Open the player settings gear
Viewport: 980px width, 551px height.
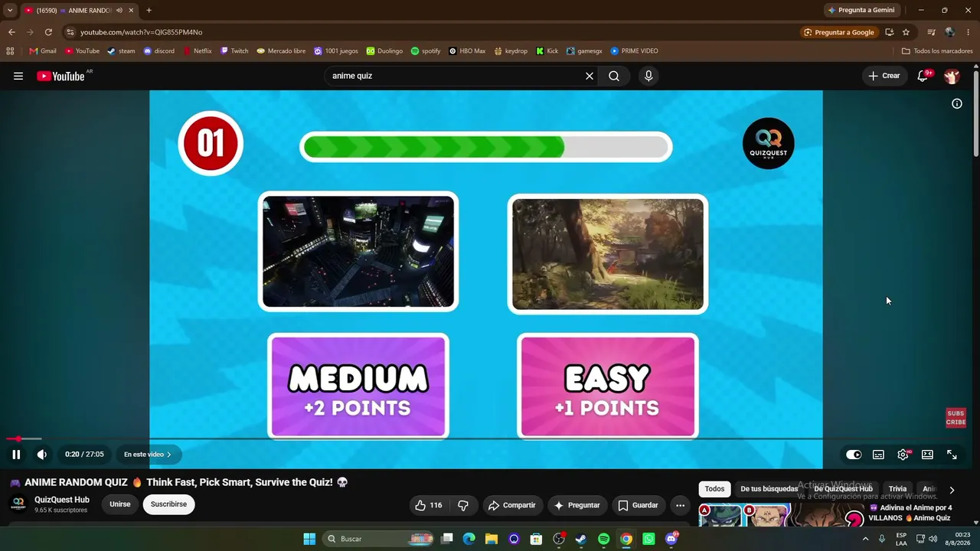pyautogui.click(x=903, y=455)
